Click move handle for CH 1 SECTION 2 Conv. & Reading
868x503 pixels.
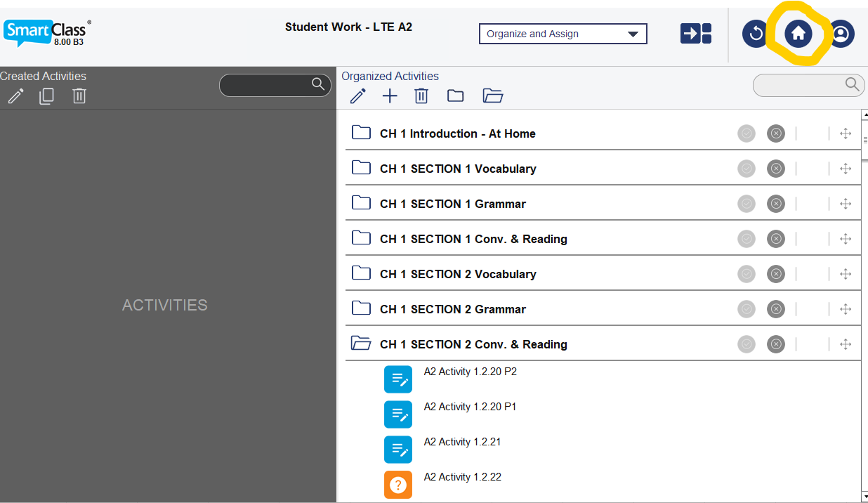846,344
